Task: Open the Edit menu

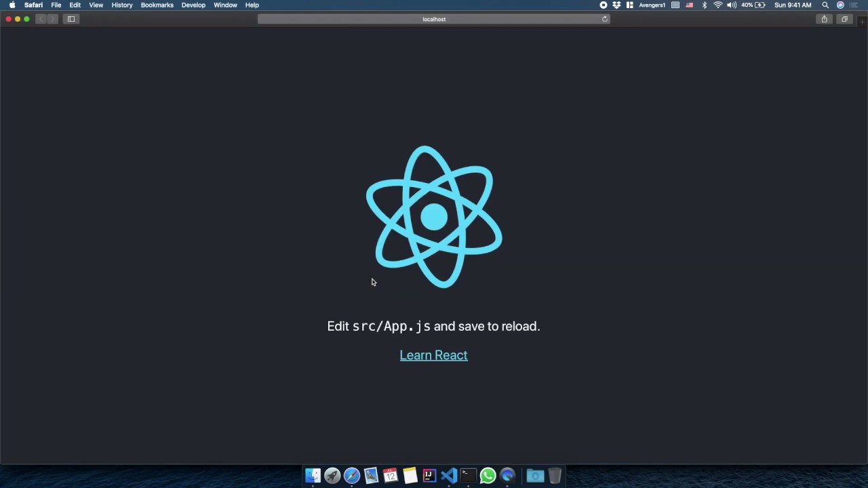Action: (75, 5)
